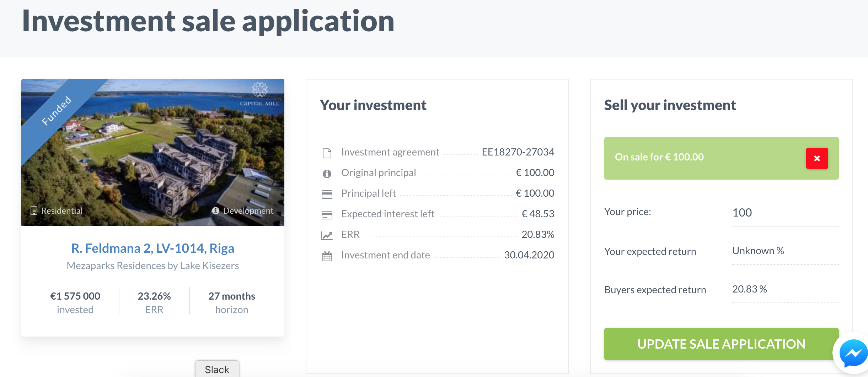Open the Mezaparks property photo thumbnail
The image size is (868, 377).
coord(153,152)
